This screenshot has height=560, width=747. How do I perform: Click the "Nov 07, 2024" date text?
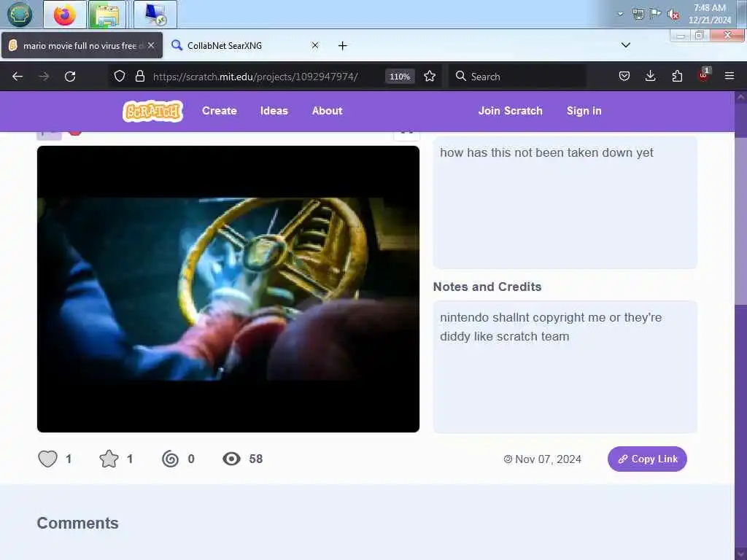pyautogui.click(x=548, y=459)
